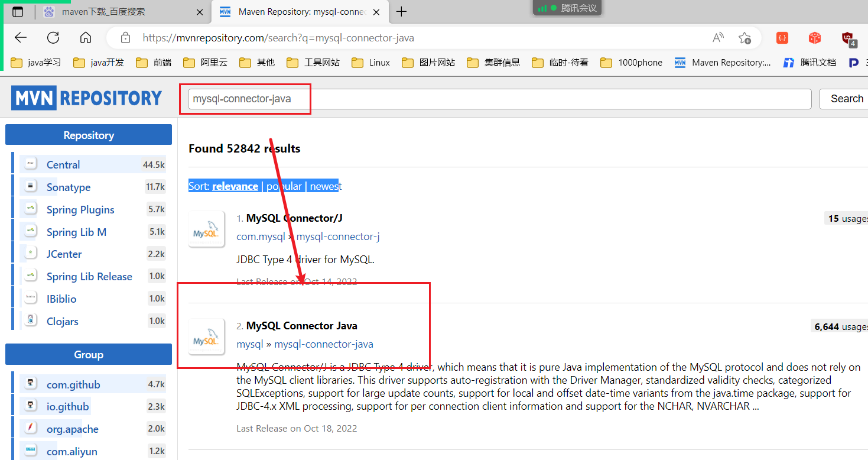Open the orange JSON extension icon
Image resolution: width=868 pixels, height=460 pixels.
pyautogui.click(x=782, y=38)
